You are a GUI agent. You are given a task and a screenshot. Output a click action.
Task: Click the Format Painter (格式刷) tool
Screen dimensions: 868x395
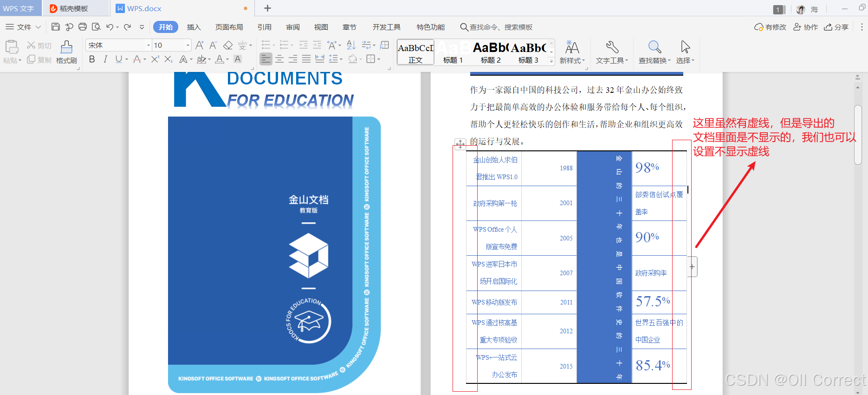click(66, 52)
